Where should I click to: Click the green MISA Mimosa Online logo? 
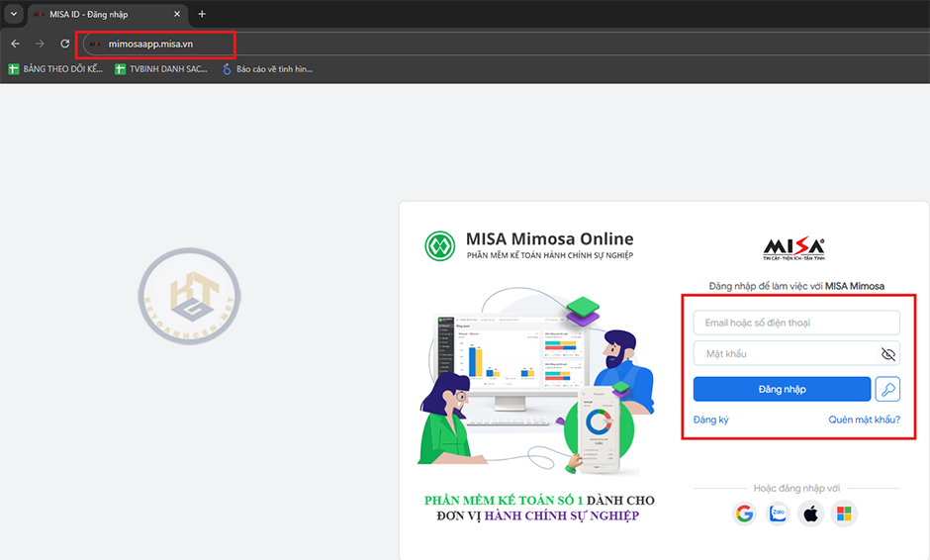point(439,245)
